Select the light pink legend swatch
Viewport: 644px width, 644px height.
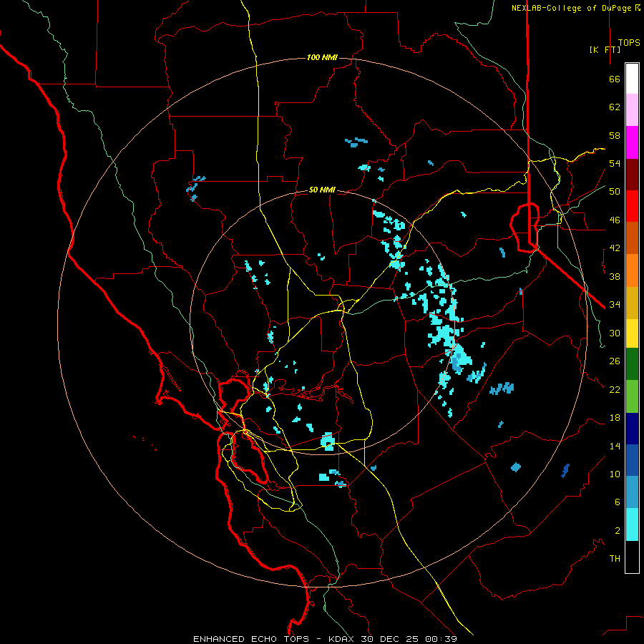[x=632, y=110]
